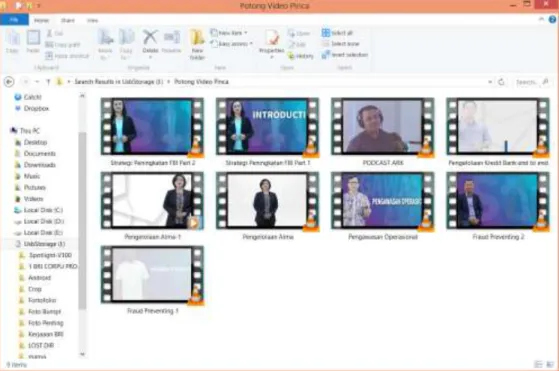Open the recent locations dropdown arrow
The image size is (559, 371).
coord(37,82)
